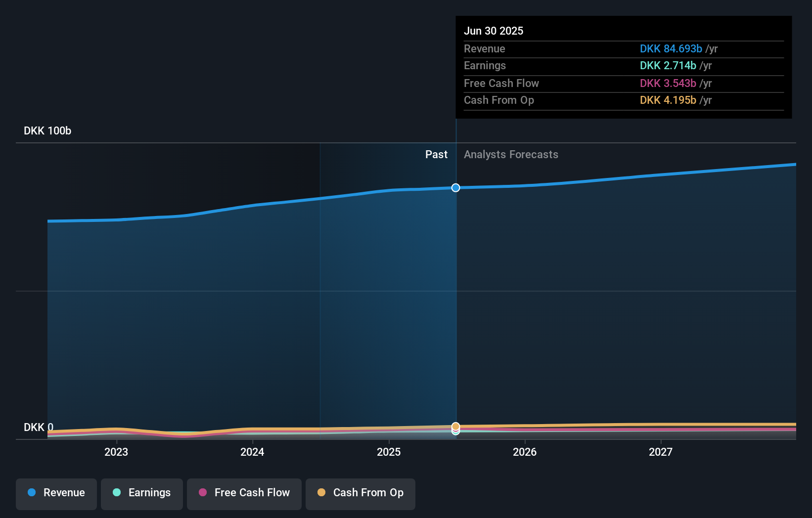This screenshot has height=518, width=812.
Task: Click the Earnings marker below the divider line
Action: tap(455, 432)
